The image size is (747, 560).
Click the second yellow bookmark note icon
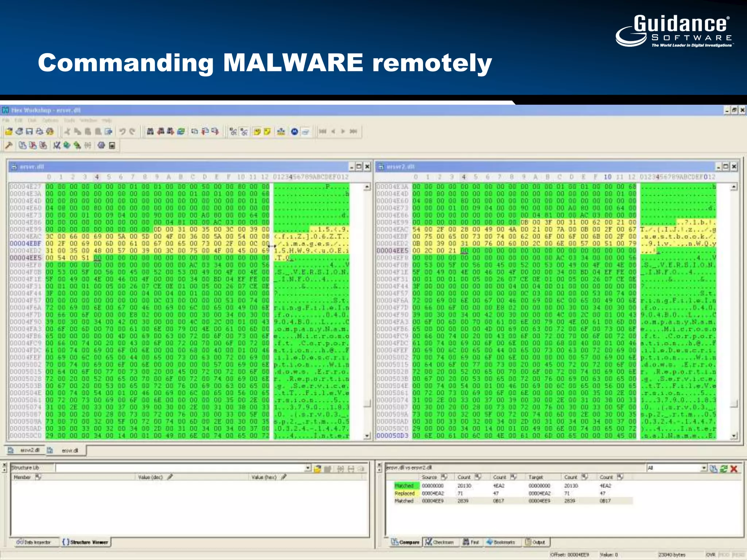pos(267,131)
